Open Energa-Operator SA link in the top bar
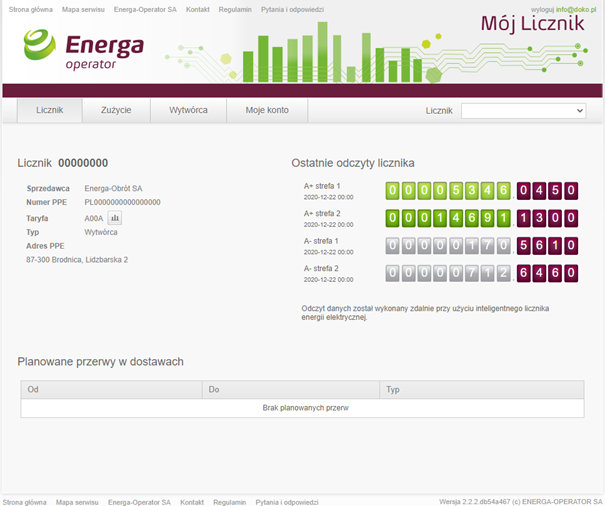This screenshot has width=605, height=506. click(145, 10)
